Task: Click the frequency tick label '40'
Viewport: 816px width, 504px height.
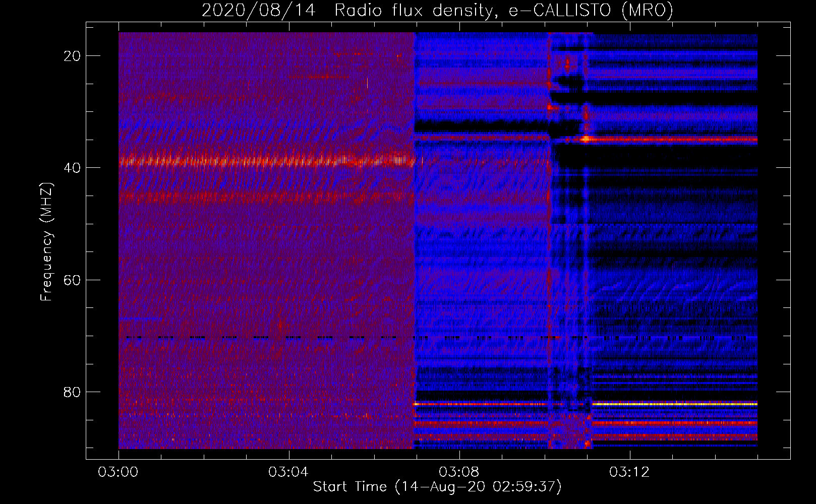Action: point(72,168)
